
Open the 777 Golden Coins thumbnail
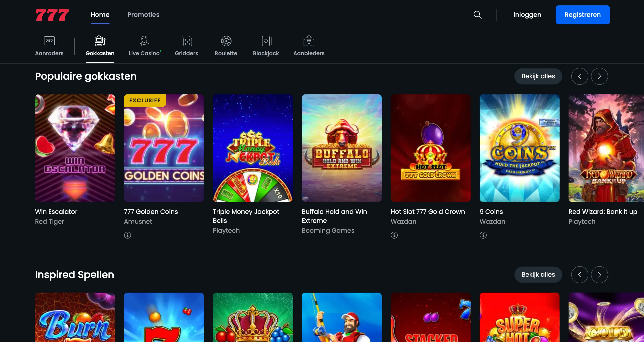pos(164,148)
